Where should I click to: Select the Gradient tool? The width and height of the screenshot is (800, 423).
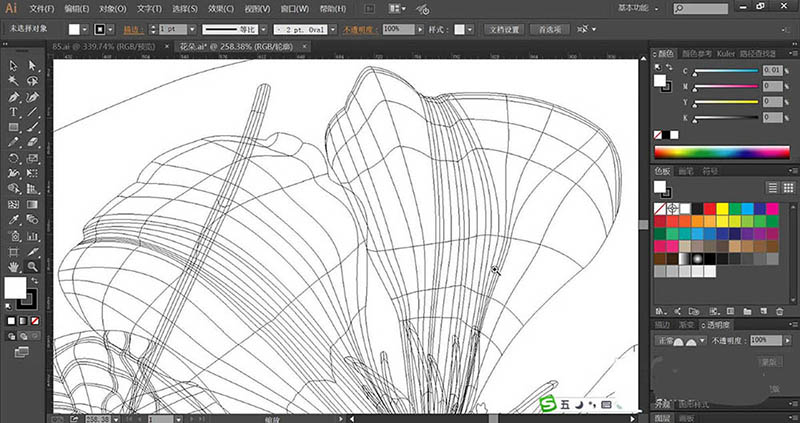32,205
